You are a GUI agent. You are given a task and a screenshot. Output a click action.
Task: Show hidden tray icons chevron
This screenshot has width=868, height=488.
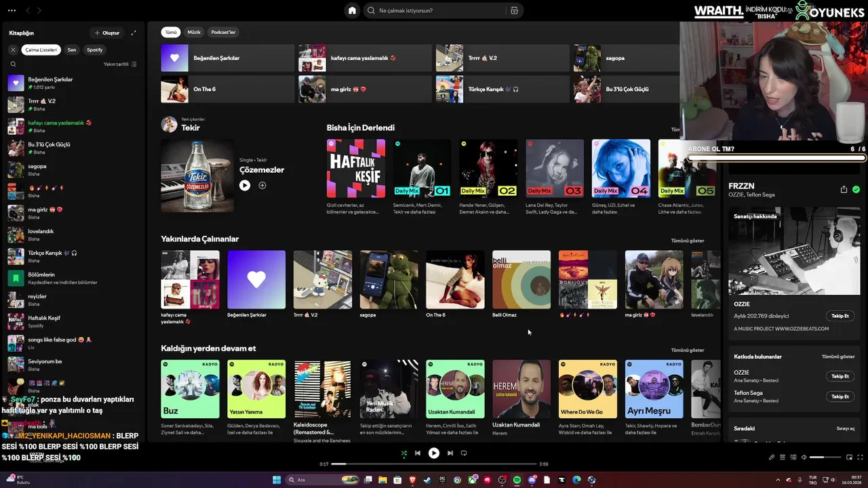point(778,480)
